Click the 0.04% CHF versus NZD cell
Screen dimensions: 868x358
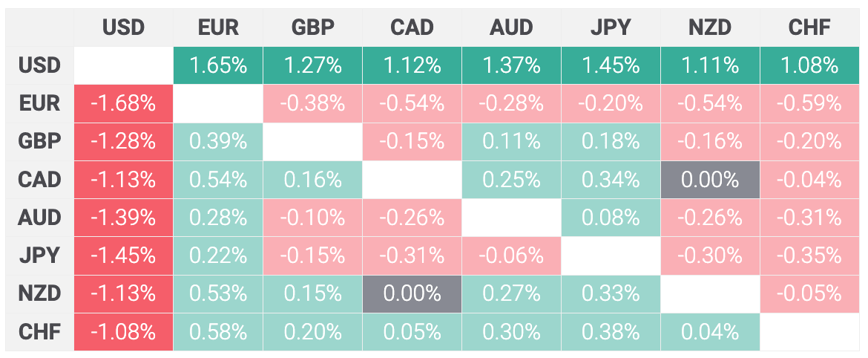tap(710, 331)
